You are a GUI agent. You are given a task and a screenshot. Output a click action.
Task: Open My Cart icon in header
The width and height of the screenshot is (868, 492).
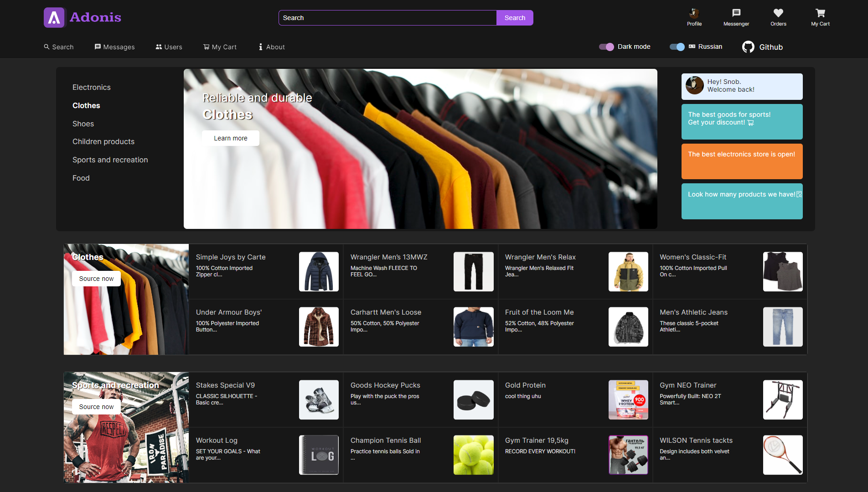coord(820,13)
